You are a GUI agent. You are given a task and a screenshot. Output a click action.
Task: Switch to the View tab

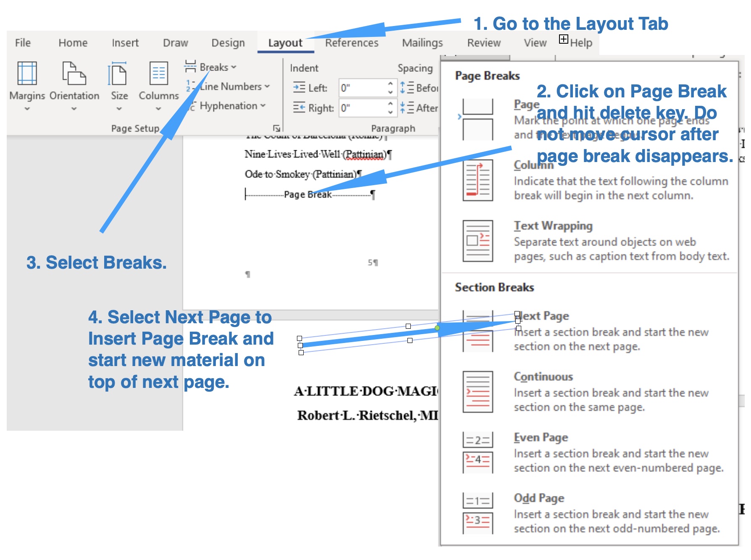pyautogui.click(x=535, y=43)
